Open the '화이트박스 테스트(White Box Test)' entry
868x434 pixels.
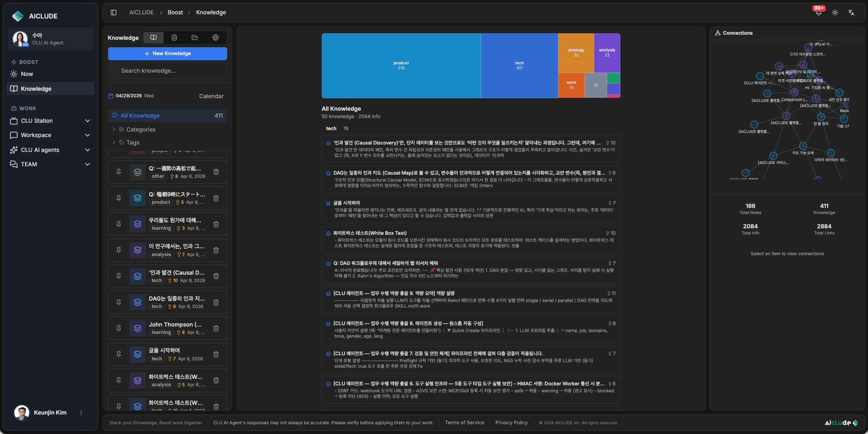[471, 239]
